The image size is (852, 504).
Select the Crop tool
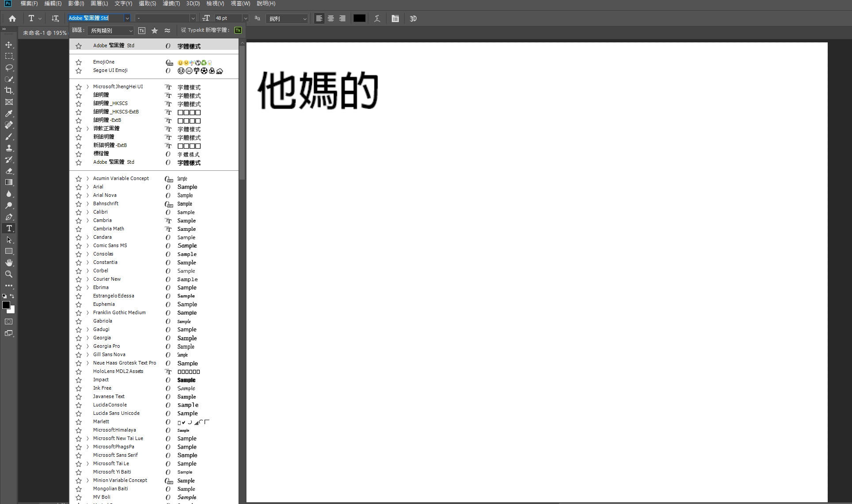9,90
